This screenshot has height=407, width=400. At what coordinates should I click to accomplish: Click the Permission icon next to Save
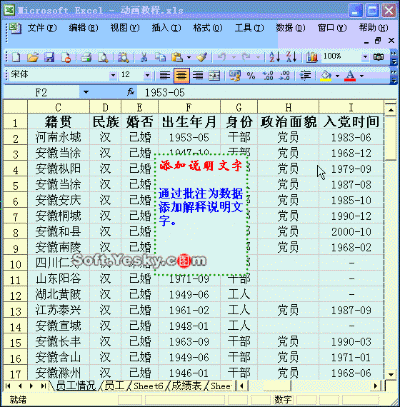tap(66, 57)
